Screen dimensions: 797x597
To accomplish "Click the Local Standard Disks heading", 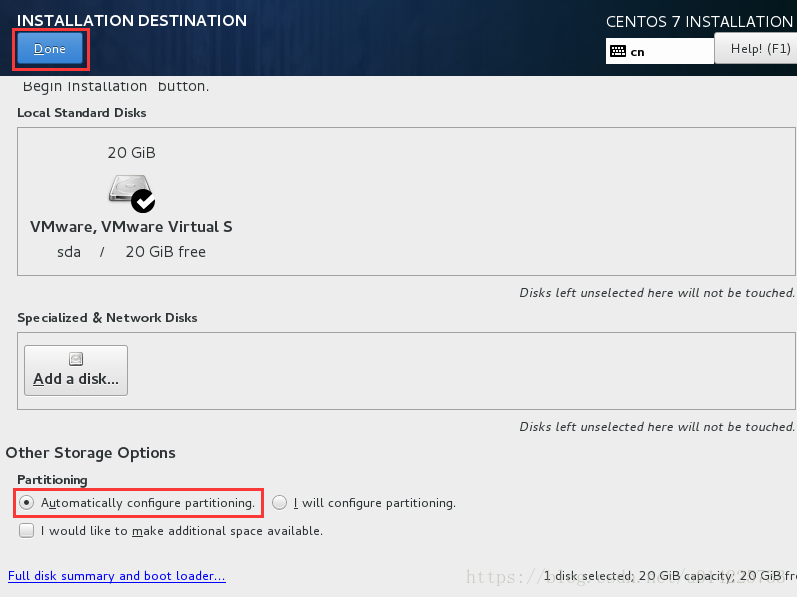I will [82, 113].
